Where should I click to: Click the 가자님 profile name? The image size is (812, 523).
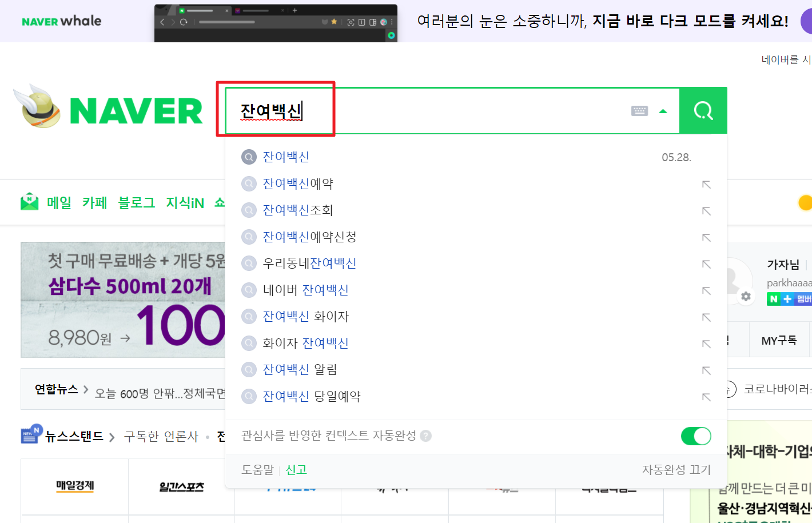tap(783, 265)
